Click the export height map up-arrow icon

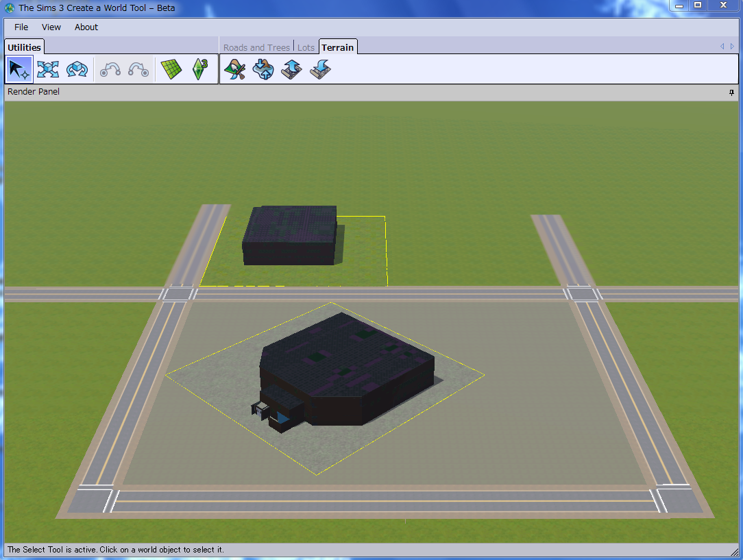tap(291, 69)
